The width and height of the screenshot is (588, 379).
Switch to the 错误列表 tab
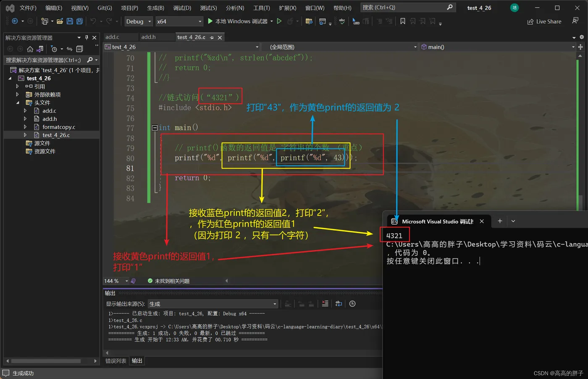click(x=116, y=361)
